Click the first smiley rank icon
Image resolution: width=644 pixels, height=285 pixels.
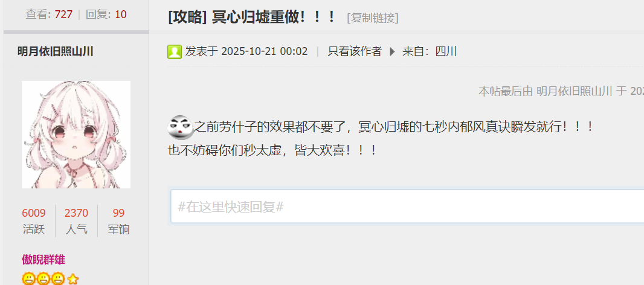point(29,279)
